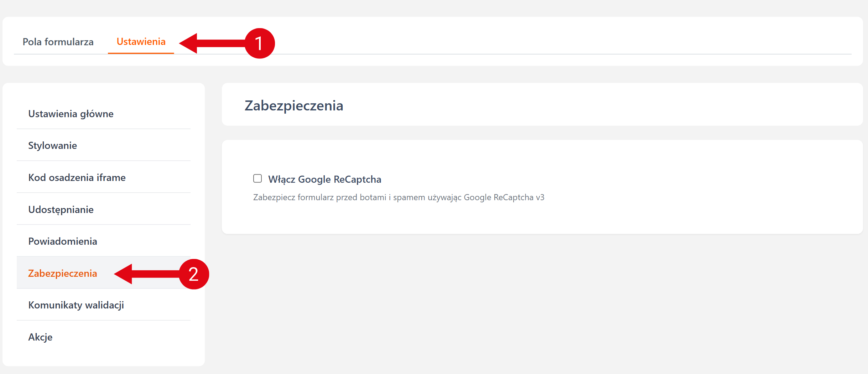Select Zabezpieczenia in the left sidebar
The height and width of the screenshot is (374, 868).
pos(63,274)
